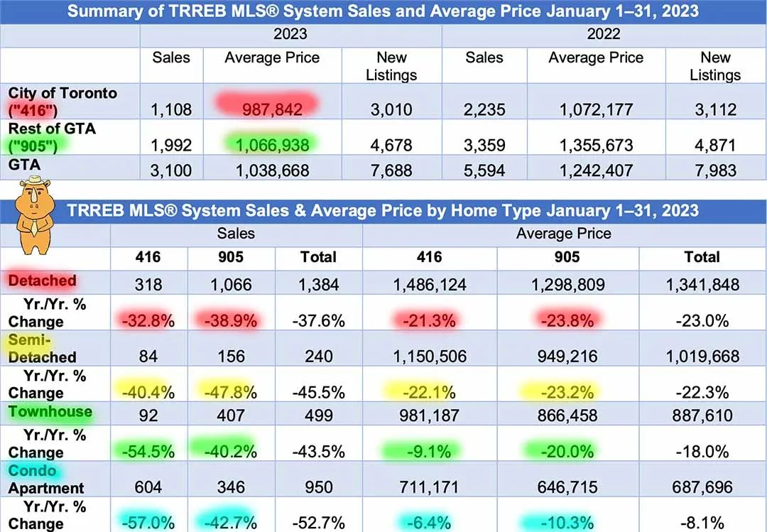
Task: Select the -32.8% detached sales change cell
Action: pos(147,320)
